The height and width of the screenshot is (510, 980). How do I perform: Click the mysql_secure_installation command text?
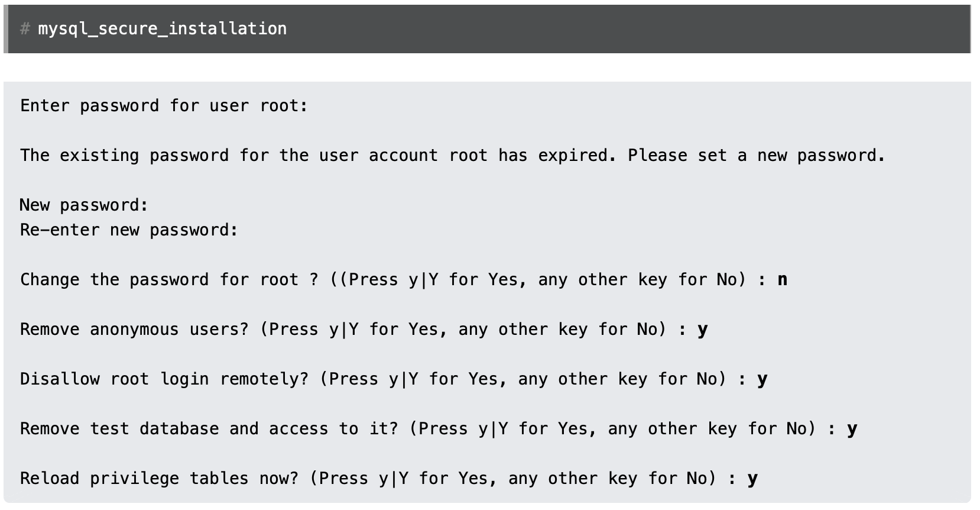(162, 28)
